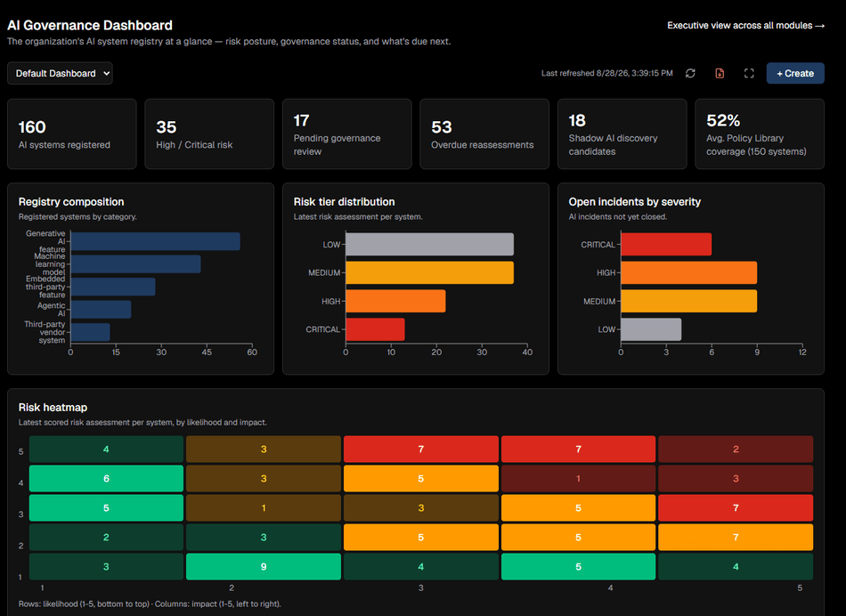Open Executive view across all modules link
This screenshot has height=616, width=846.
click(x=745, y=25)
